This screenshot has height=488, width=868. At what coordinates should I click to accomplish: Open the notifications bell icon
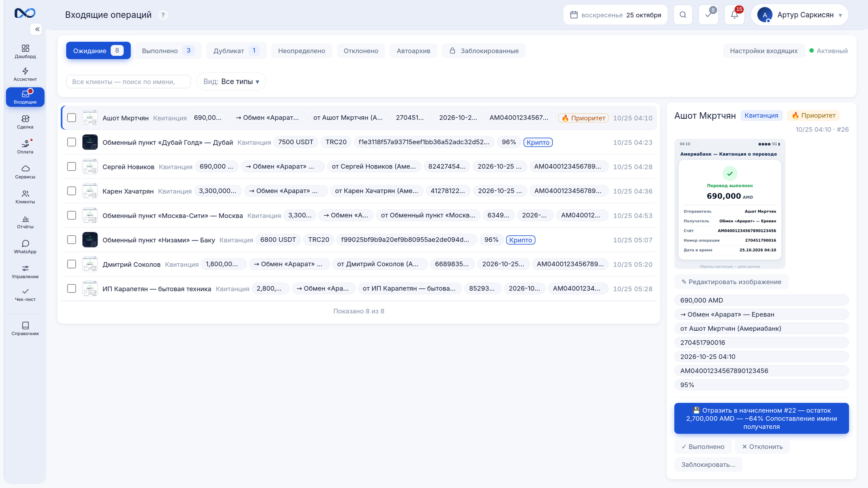point(734,15)
